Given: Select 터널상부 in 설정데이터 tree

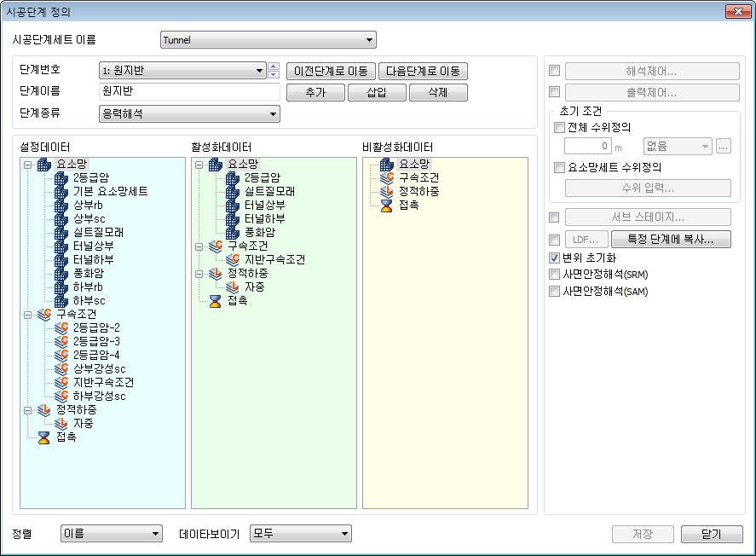Looking at the screenshot, I should [x=94, y=246].
